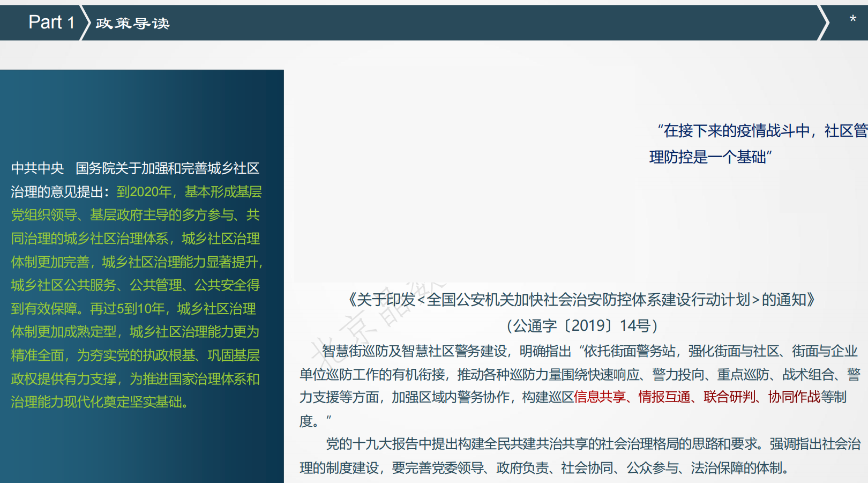868x483 pixels.
Task: Click the red text '信息共享'
Action: (600, 397)
